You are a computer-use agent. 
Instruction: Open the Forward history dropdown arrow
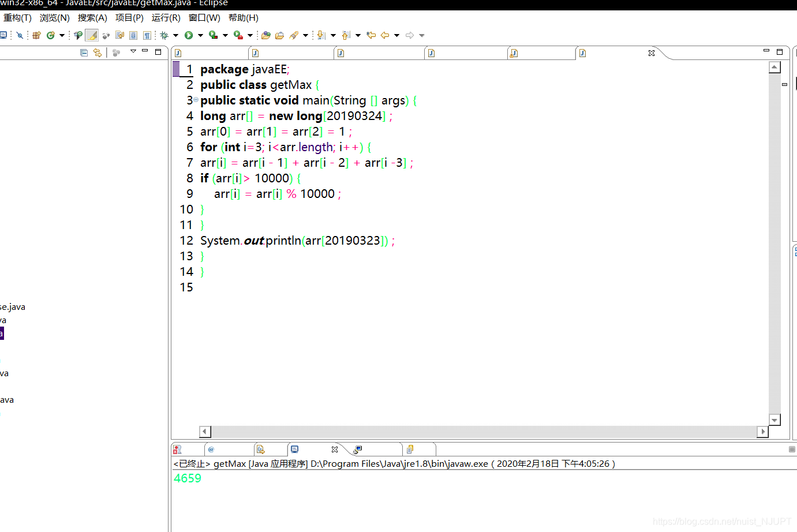coord(422,35)
